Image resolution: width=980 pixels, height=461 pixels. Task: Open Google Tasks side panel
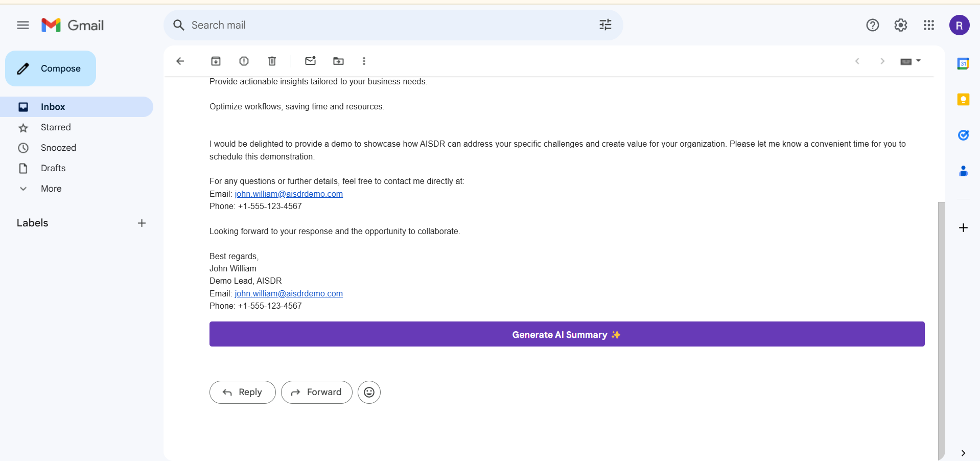coord(963,135)
